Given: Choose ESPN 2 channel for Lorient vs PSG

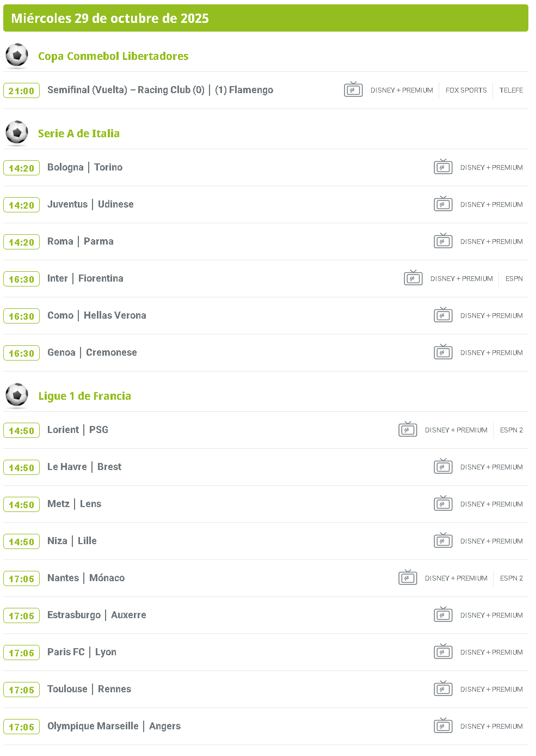Looking at the screenshot, I should pos(511,430).
